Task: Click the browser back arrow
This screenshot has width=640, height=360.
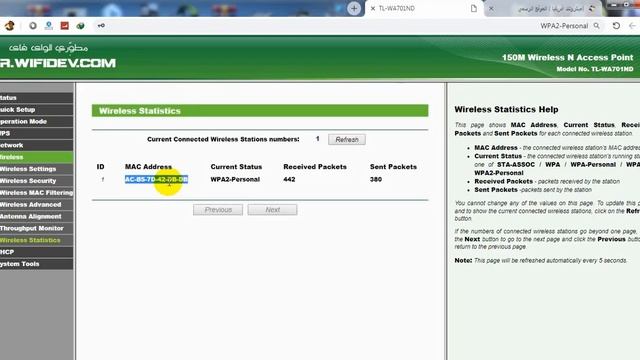Action: [x=632, y=26]
